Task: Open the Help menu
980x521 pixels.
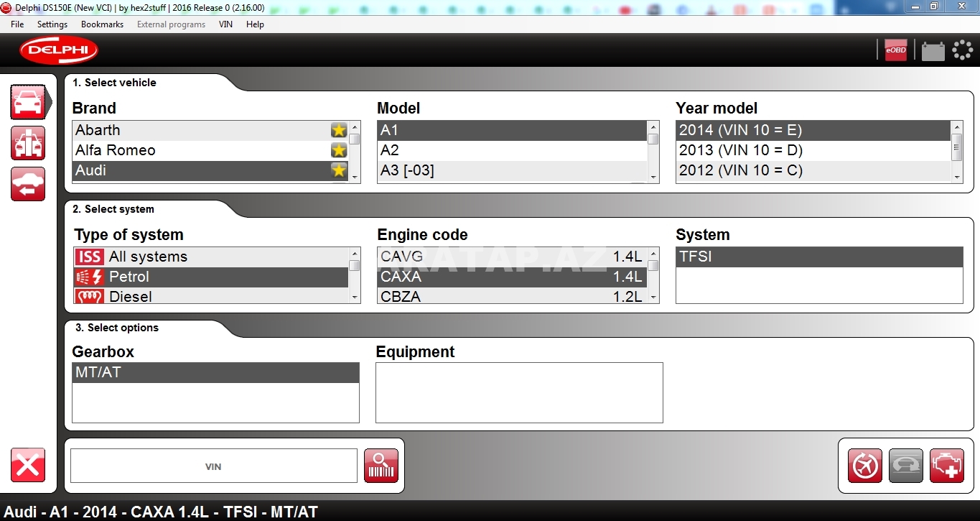Action: tap(255, 24)
